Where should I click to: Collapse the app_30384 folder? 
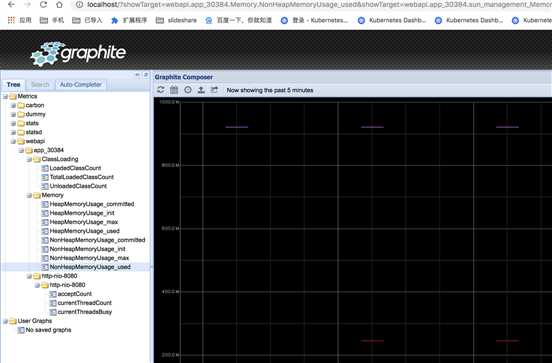pyautogui.click(x=21, y=150)
